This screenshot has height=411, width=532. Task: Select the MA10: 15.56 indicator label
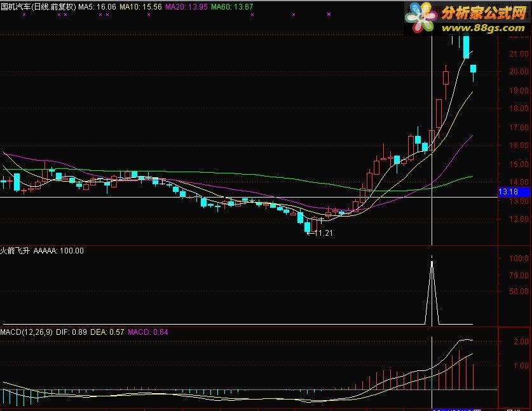pyautogui.click(x=141, y=7)
